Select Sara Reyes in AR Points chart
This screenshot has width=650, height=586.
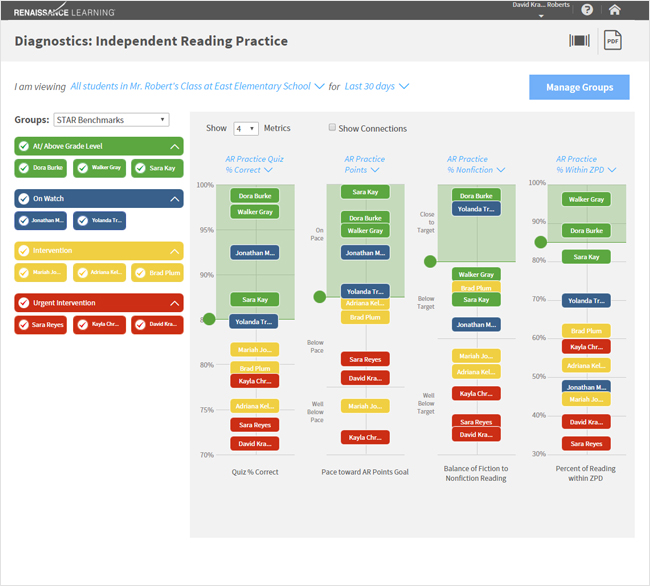click(x=365, y=359)
